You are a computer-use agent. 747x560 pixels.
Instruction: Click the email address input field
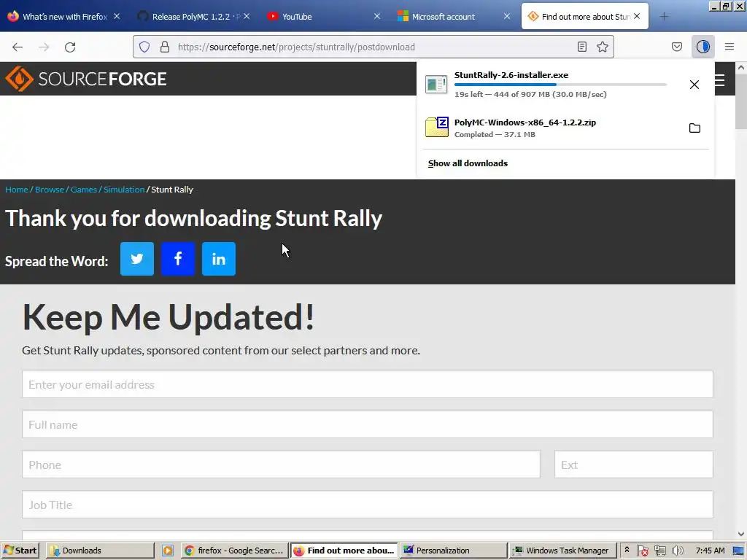tap(368, 384)
